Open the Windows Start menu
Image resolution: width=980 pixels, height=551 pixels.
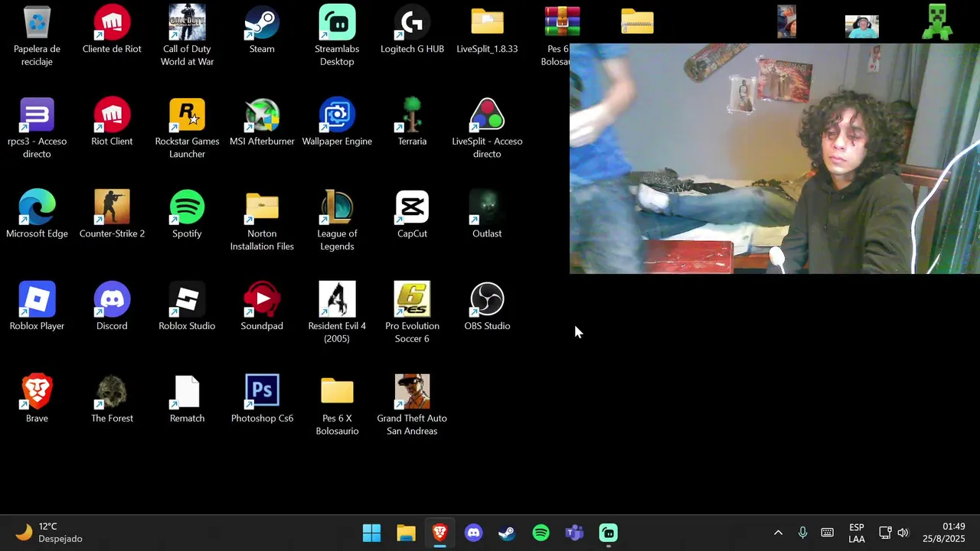coord(372,533)
